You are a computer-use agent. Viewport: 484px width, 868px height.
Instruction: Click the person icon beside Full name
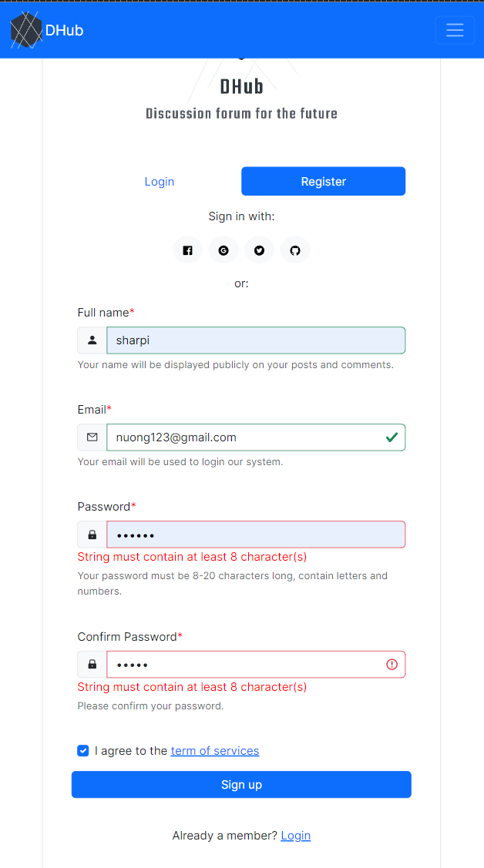click(92, 340)
